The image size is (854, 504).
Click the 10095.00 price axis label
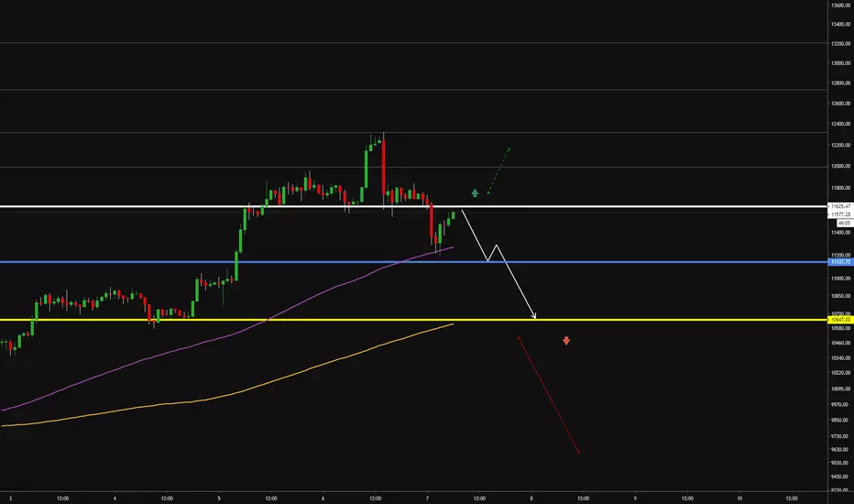(841, 389)
